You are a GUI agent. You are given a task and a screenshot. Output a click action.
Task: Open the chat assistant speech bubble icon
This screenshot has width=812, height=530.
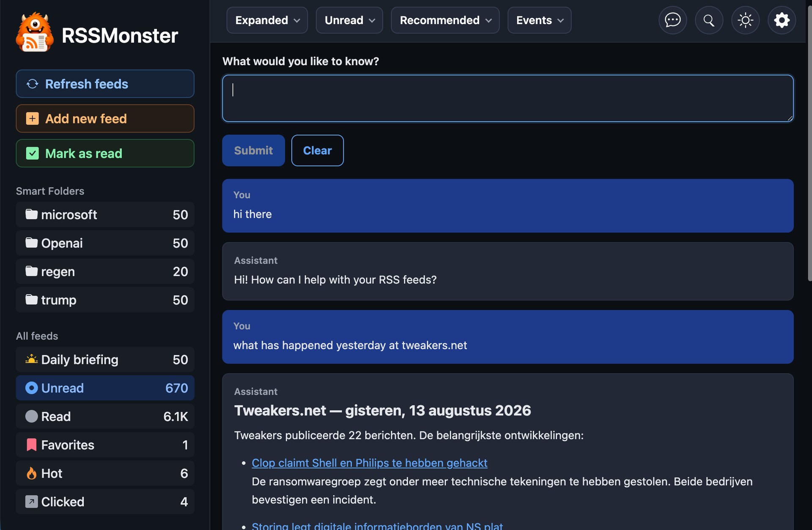click(672, 20)
